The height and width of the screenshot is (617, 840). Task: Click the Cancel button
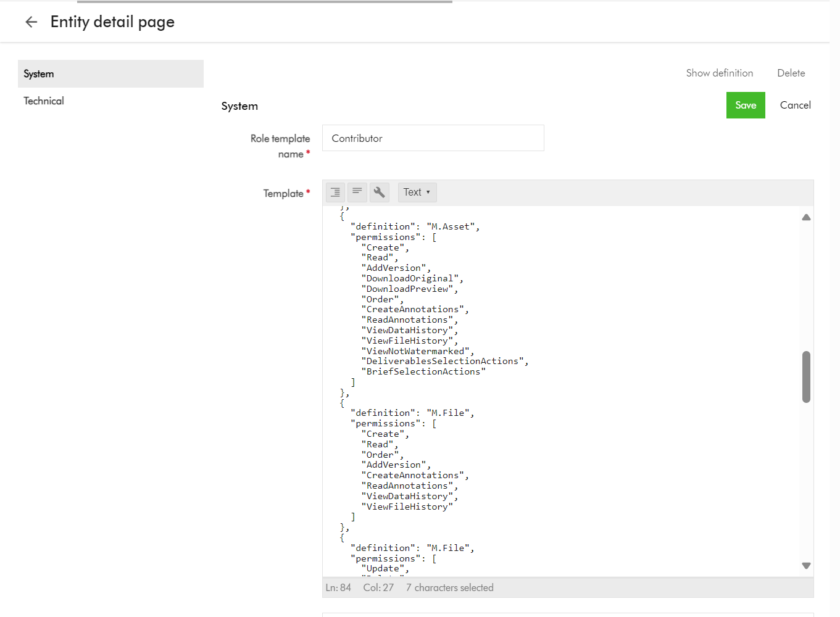[795, 105]
